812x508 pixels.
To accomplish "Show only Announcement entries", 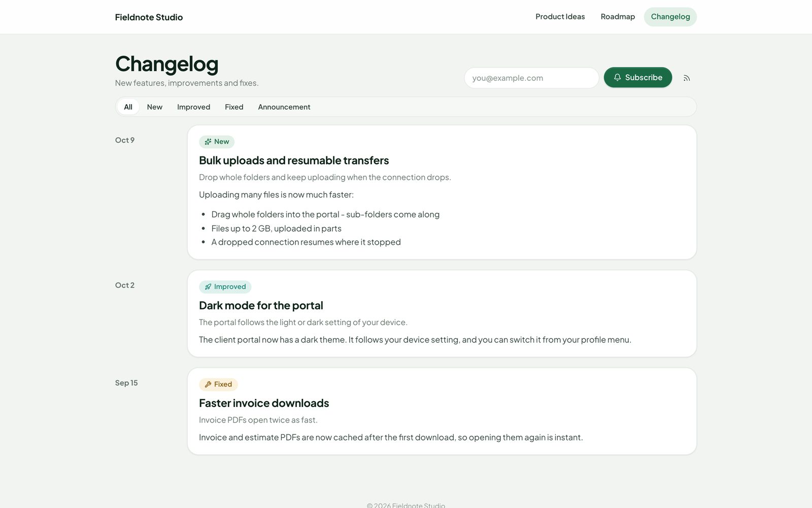I will (284, 107).
